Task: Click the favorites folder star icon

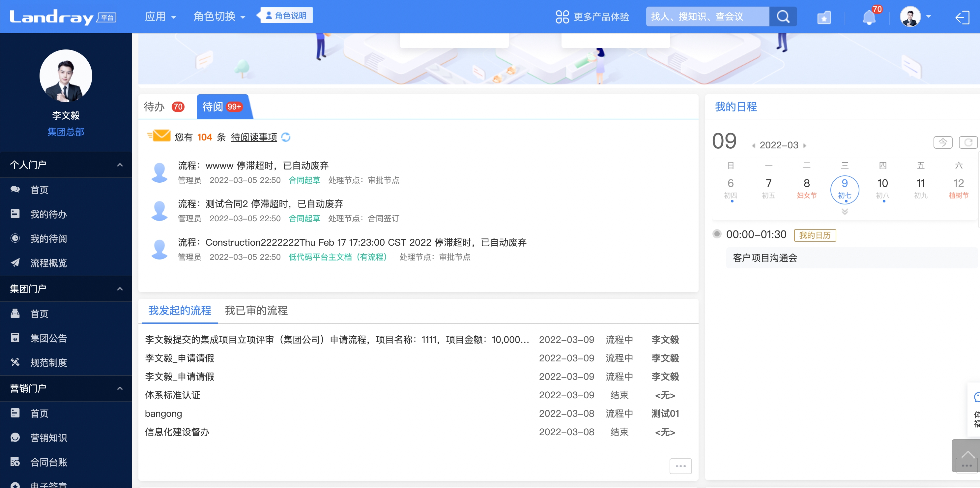Action: 823,17
